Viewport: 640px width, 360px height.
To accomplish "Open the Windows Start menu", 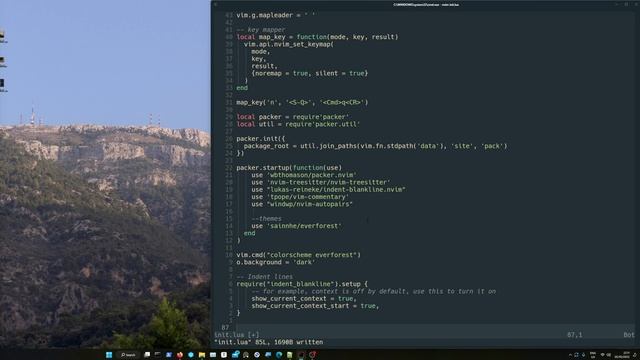I will coord(109,355).
